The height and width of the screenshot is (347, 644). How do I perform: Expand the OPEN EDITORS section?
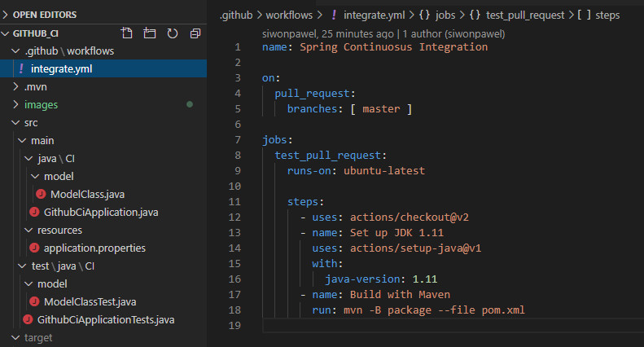(5, 15)
